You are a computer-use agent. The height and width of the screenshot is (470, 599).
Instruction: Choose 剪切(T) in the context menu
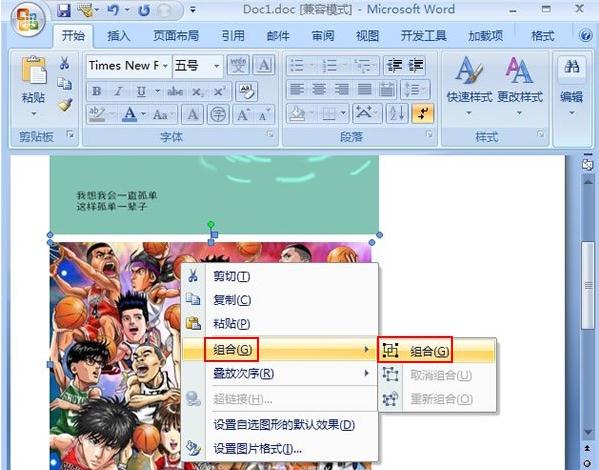pyautogui.click(x=280, y=276)
